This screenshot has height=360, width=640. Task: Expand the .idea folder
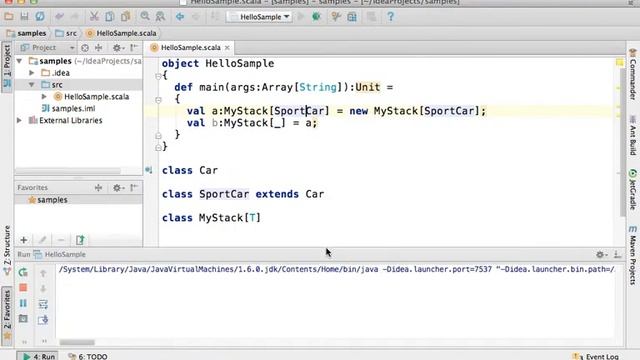[31, 73]
